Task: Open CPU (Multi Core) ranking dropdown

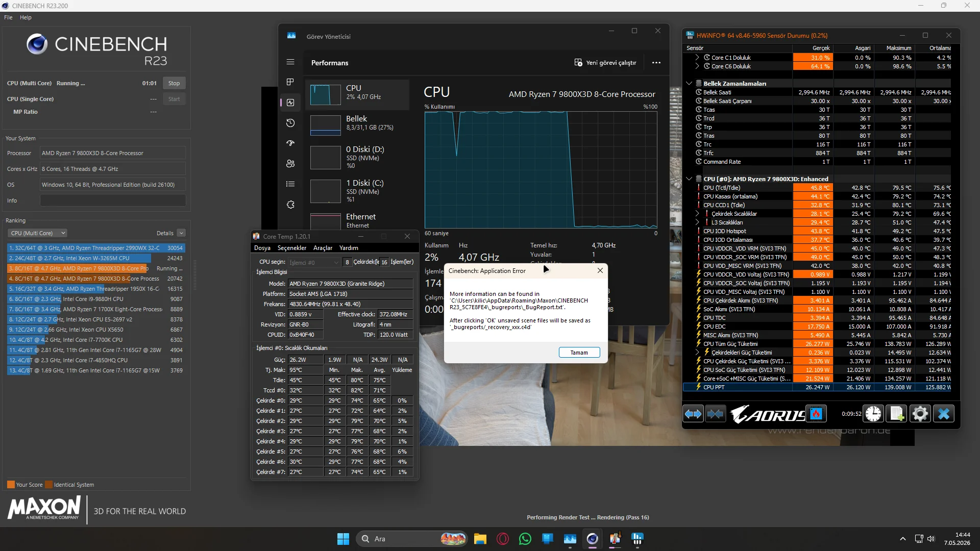Action: 37,233
